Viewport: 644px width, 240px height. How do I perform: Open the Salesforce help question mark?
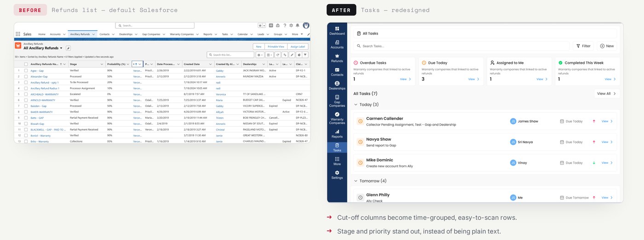pyautogui.click(x=285, y=26)
